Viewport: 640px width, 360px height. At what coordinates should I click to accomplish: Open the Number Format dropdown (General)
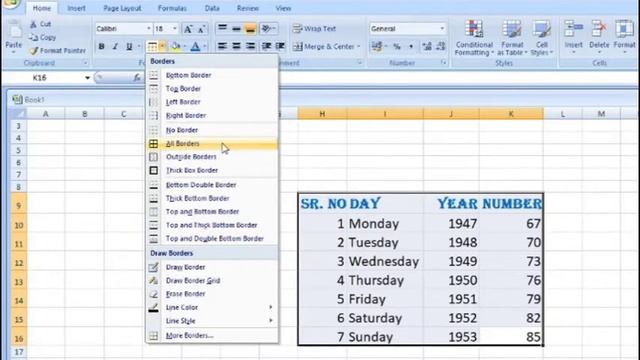point(442,29)
